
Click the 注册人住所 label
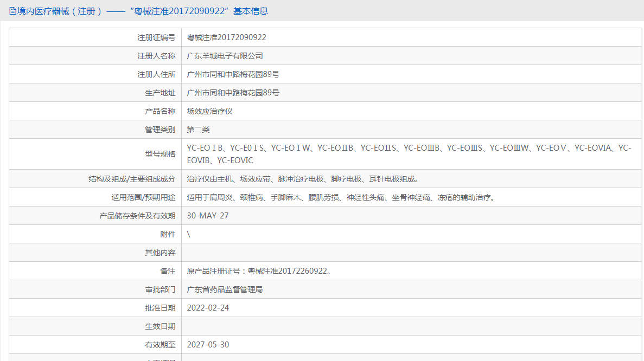pos(156,74)
